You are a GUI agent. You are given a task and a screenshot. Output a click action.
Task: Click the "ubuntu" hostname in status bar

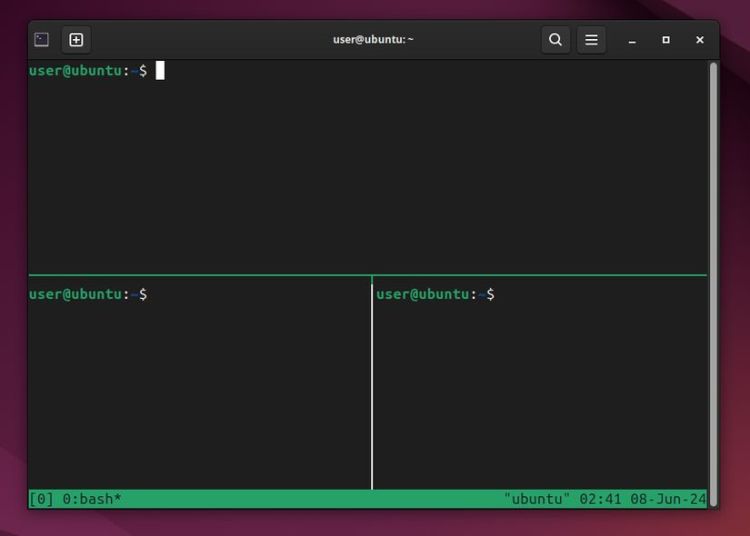537,498
